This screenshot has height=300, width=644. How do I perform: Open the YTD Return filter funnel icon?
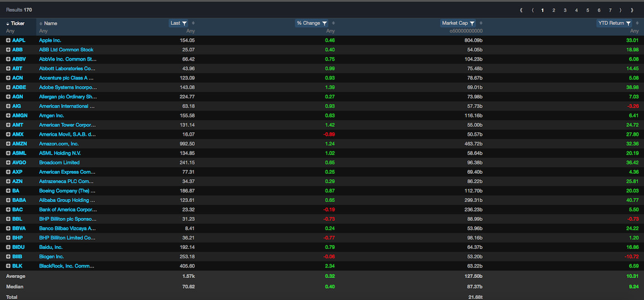(628, 23)
